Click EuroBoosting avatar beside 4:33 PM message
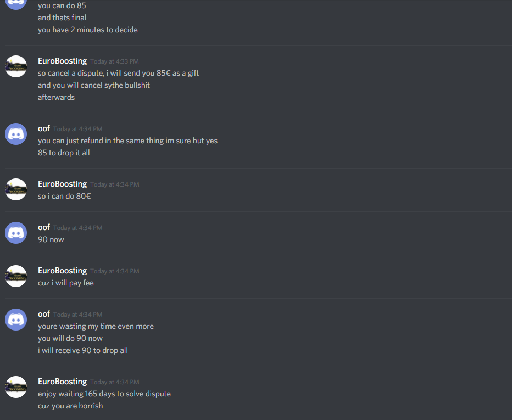 16,66
